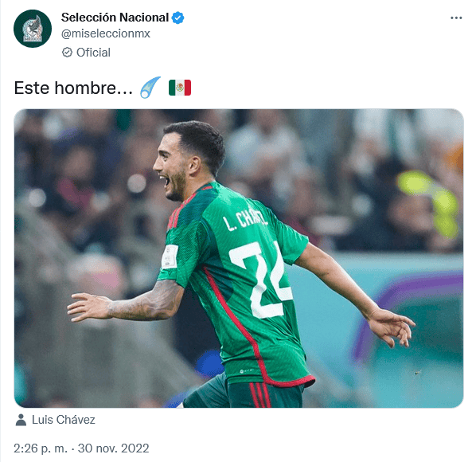476x462 pixels.
Task: Select the Oficial label text
Action: click(x=93, y=53)
